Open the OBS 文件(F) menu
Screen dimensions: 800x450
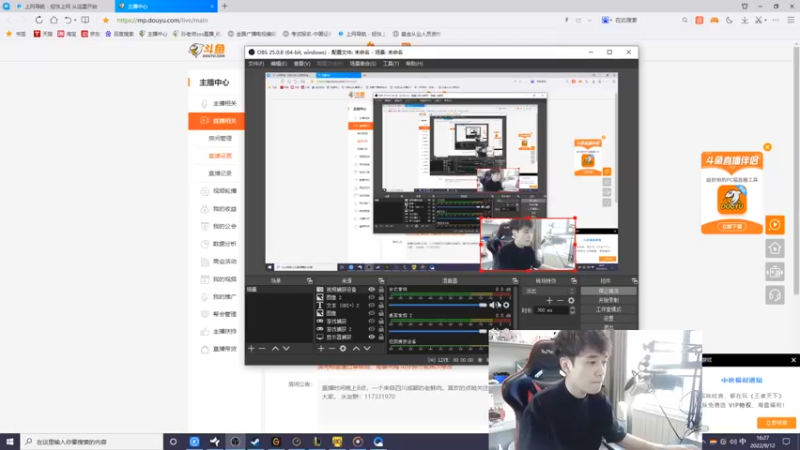[256, 64]
